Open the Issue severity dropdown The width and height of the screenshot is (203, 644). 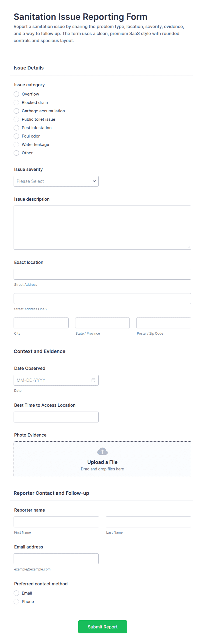tap(56, 181)
